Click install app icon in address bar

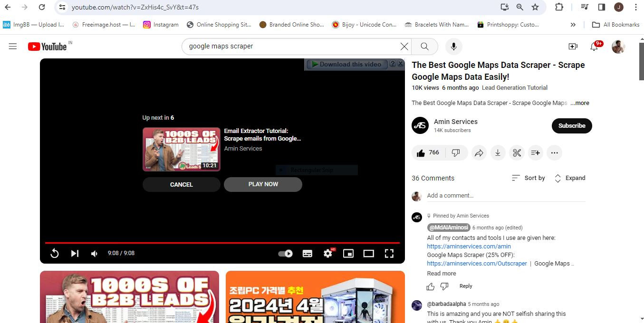504,7
